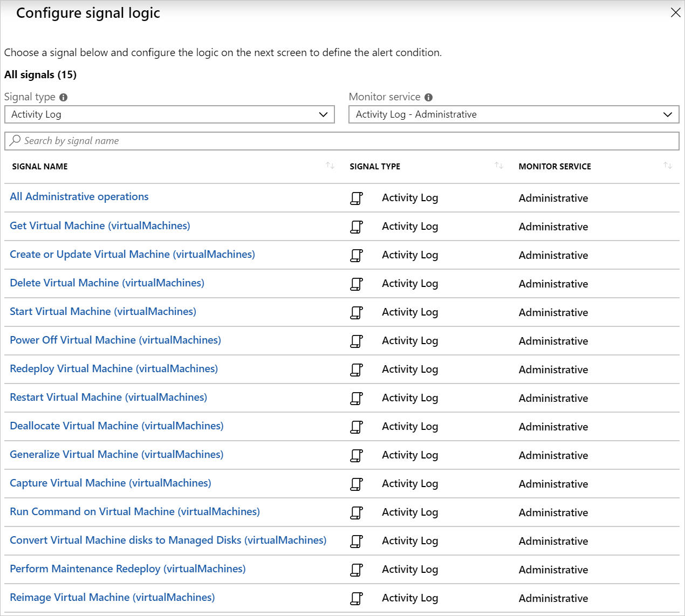Click activity log icon in Deallocate row
Image resolution: width=685 pixels, height=616 pixels.
[x=357, y=427]
